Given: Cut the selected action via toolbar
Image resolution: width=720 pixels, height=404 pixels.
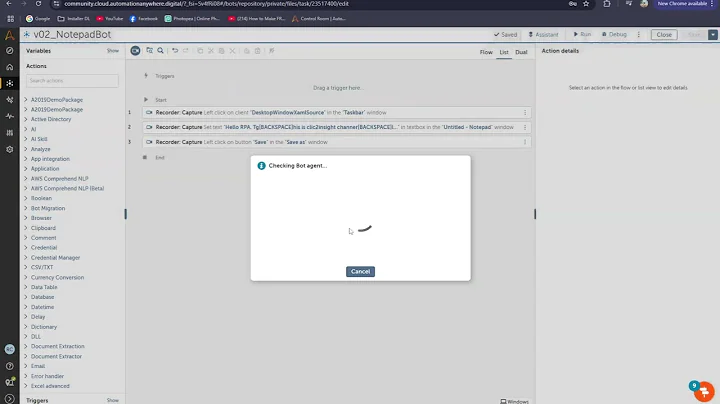Looking at the screenshot, I should coord(211,51).
